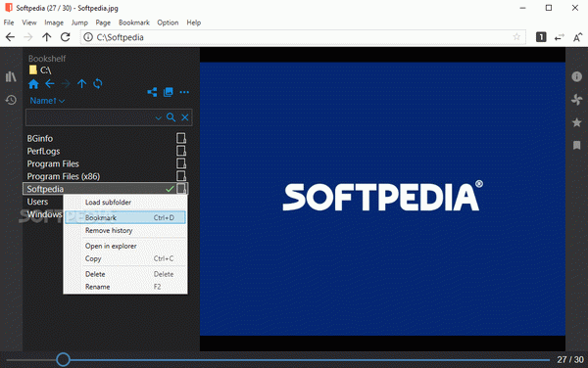The height and width of the screenshot is (368, 588).
Task: Click the search magnifier in Bookshelf
Action: pos(171,117)
